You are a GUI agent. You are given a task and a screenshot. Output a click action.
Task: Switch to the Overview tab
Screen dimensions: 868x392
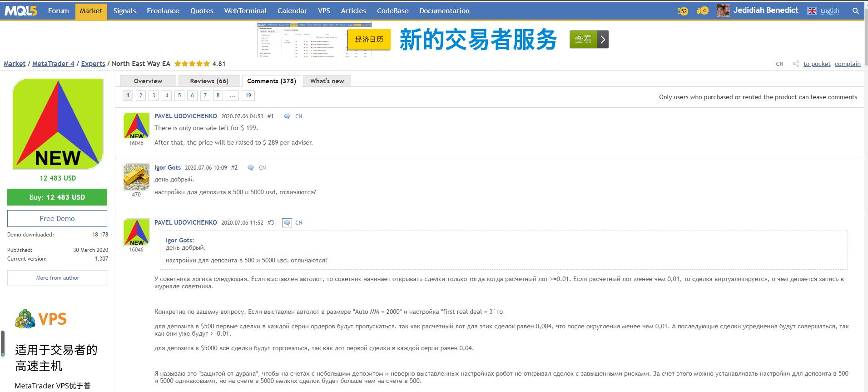tap(148, 81)
